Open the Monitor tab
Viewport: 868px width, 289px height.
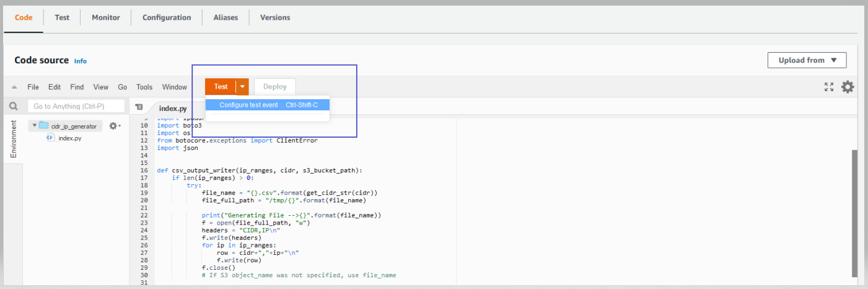(106, 17)
